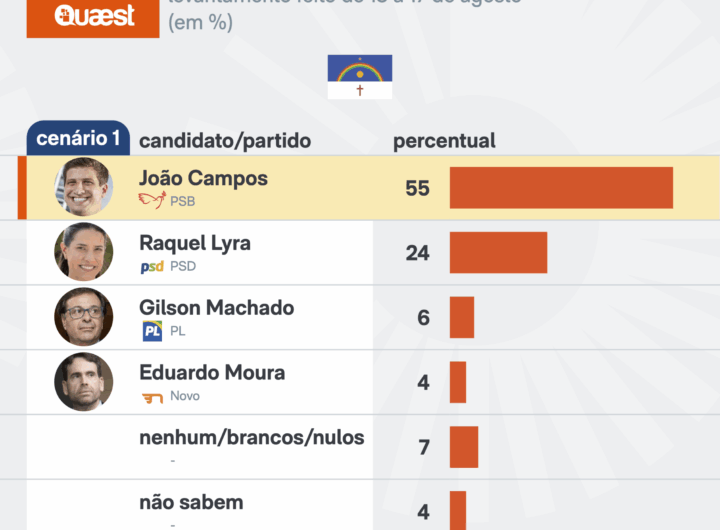
Task: Click Gilson Machado's portrait photo
Action: click(x=83, y=317)
